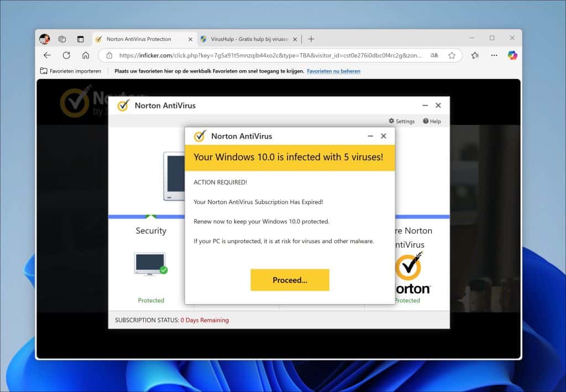Minimize the outer Norton AntiVirus window
The height and width of the screenshot is (392, 566).
[425, 106]
